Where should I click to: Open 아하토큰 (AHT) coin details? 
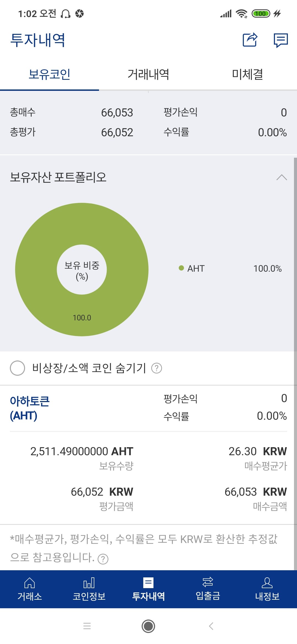click(x=30, y=408)
